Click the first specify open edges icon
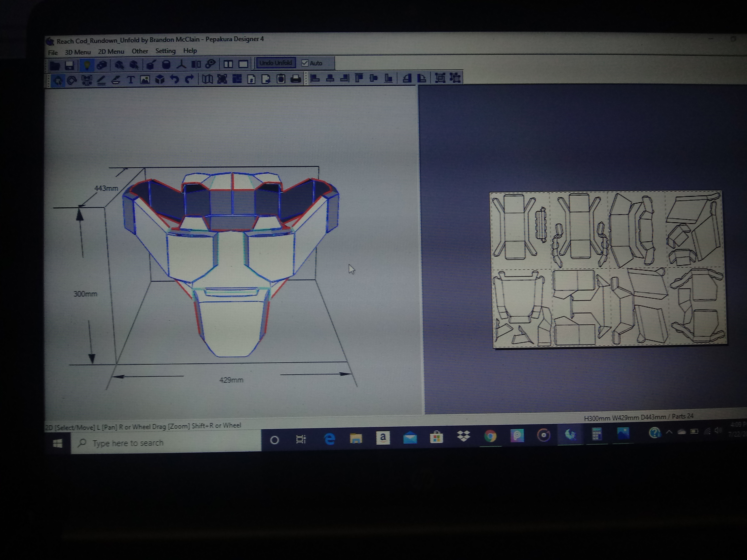 click(119, 65)
